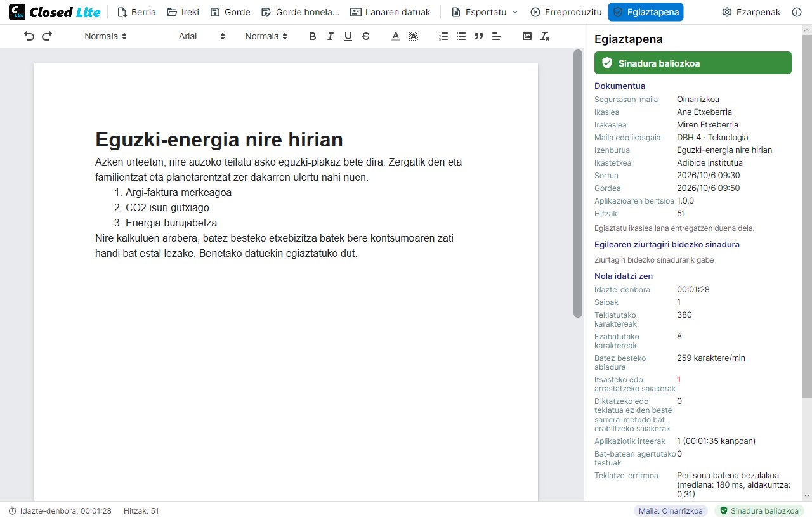
Task: Click the status bar 'Idazte-denbora: 00:01:28'
Action: tap(60, 510)
